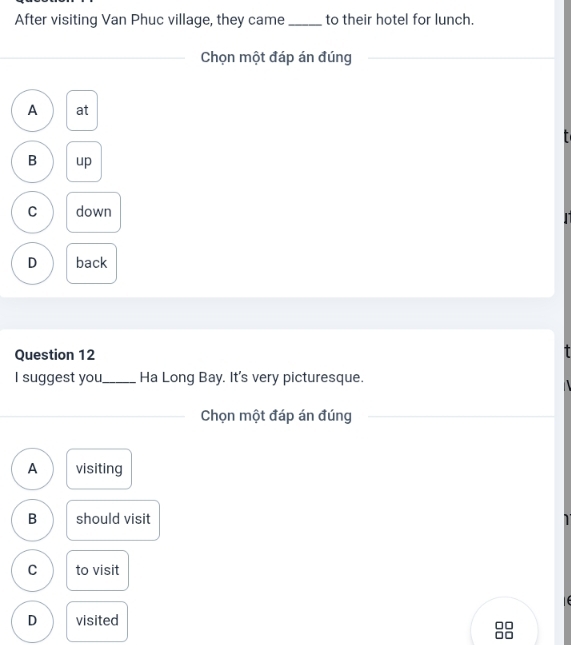Choose the answer 'visited'
Screen dimensions: 571x645
click(x=97, y=621)
